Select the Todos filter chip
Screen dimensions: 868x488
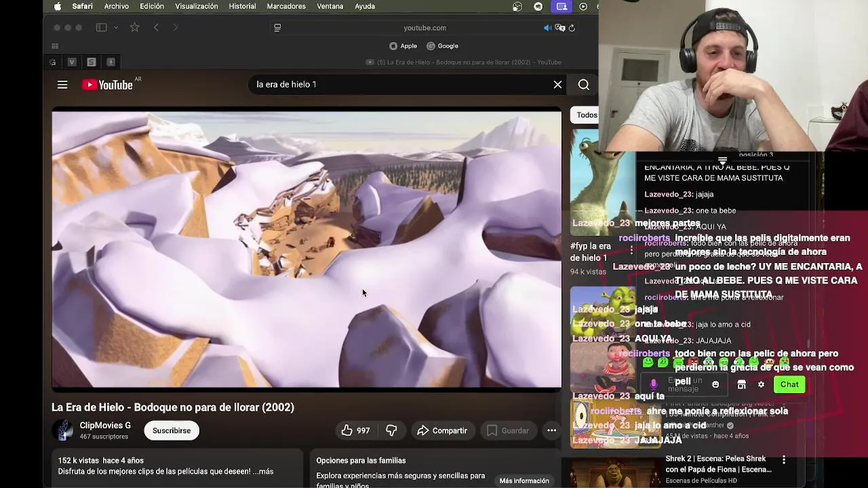[x=587, y=115]
